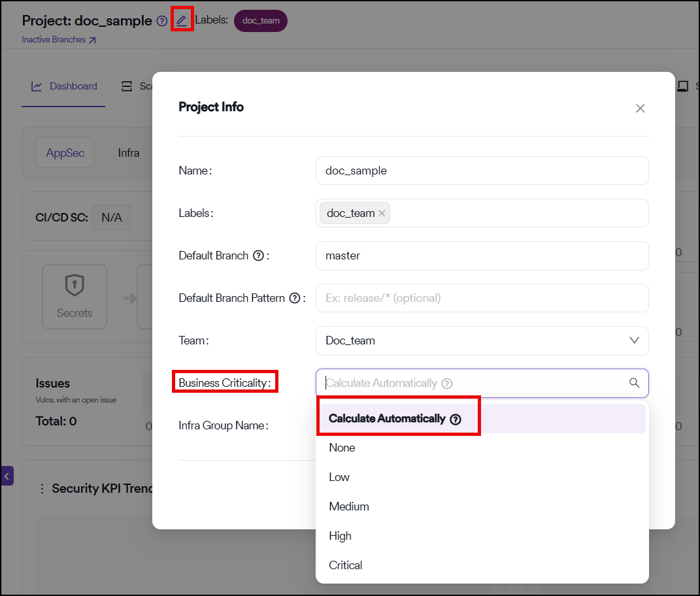Click the search icon in Business Criticality field
This screenshot has width=700, height=596.
634,383
